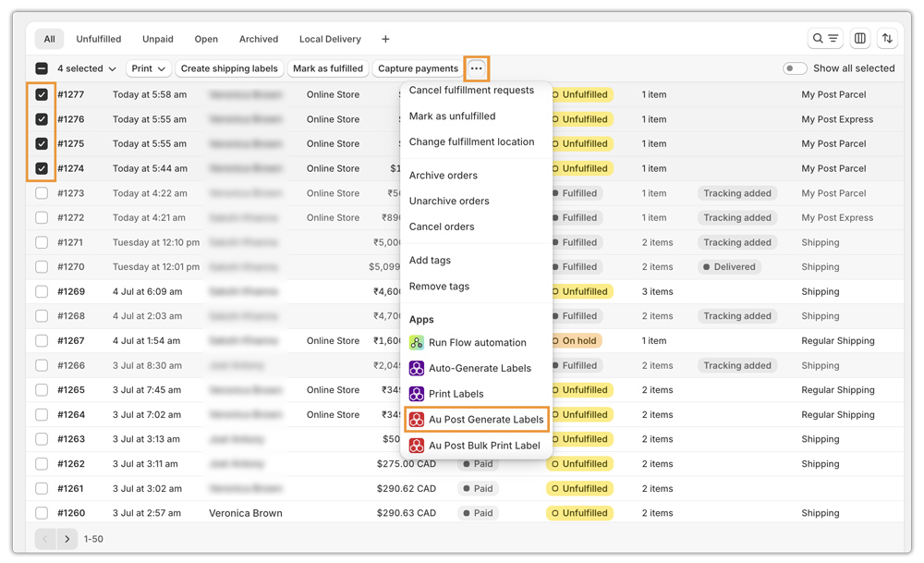Add a new view with plus icon
This screenshot has width=924, height=563.
point(385,39)
